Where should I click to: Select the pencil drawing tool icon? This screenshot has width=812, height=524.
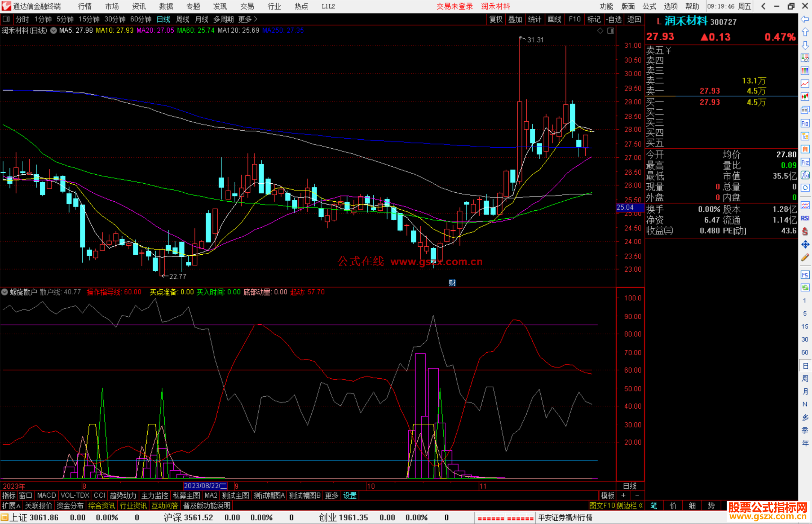[805, 257]
